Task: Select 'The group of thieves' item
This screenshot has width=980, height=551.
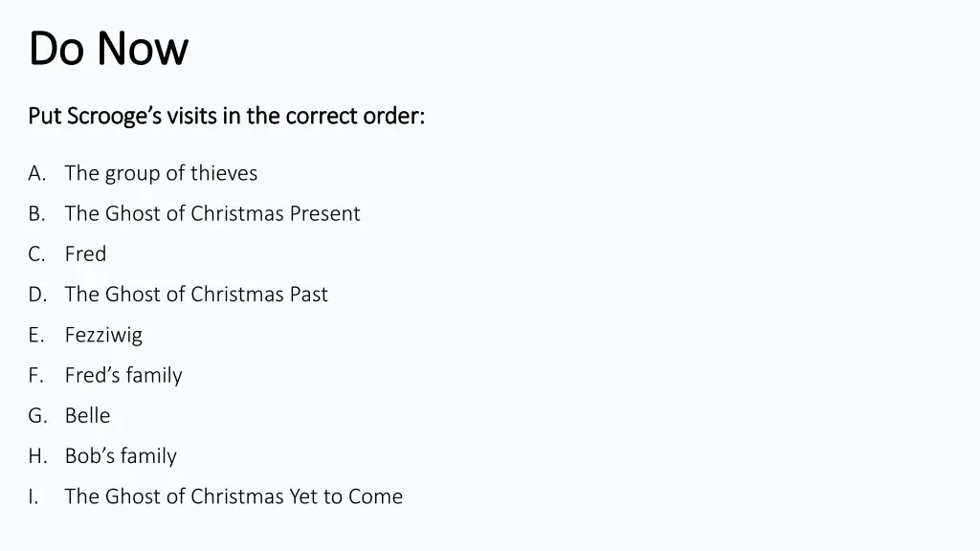Action: (x=161, y=173)
